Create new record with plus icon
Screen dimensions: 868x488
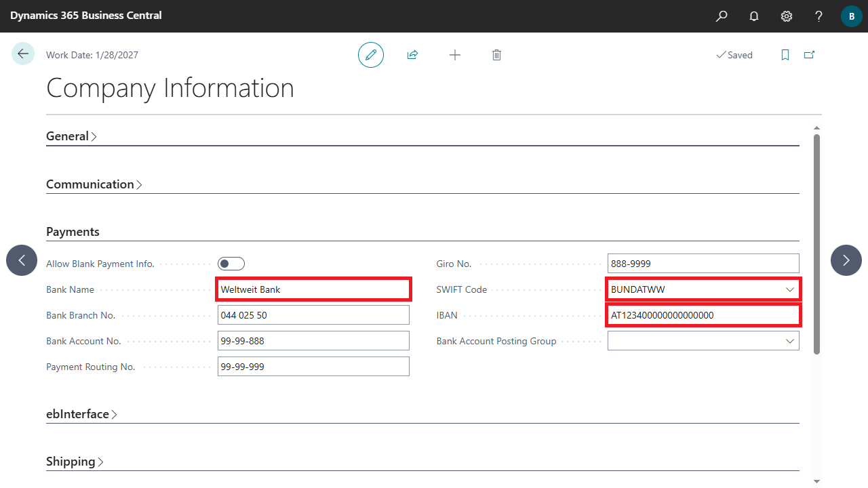click(455, 55)
